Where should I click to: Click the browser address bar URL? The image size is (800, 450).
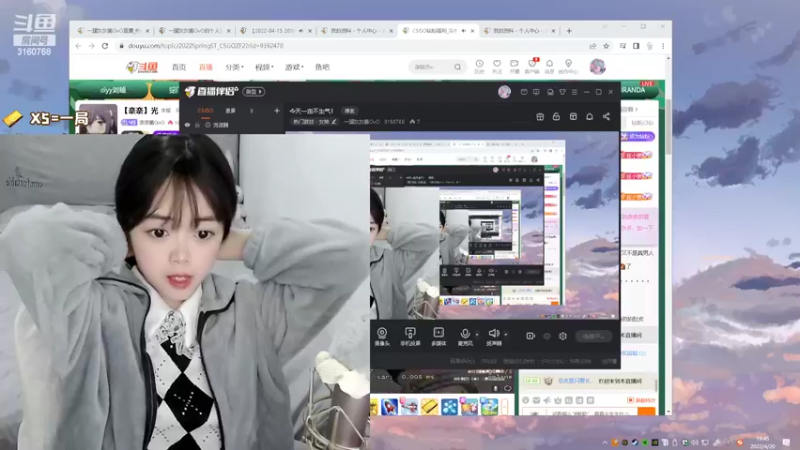206,46
